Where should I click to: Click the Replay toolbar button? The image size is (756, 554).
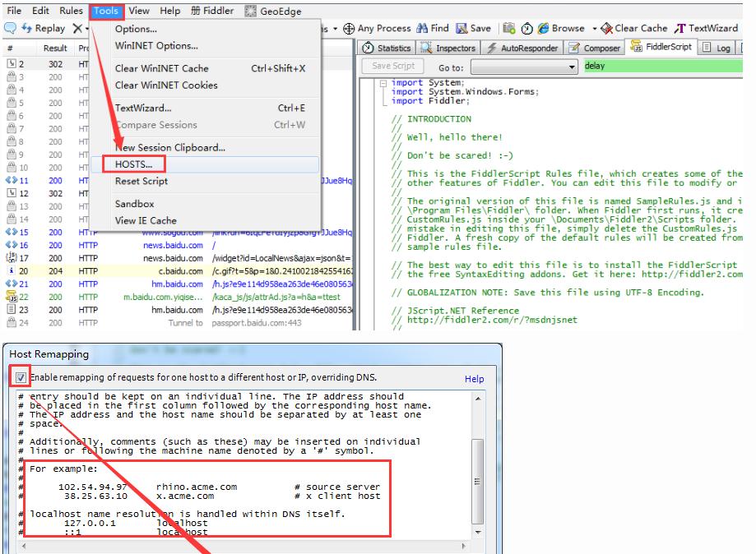[x=44, y=29]
